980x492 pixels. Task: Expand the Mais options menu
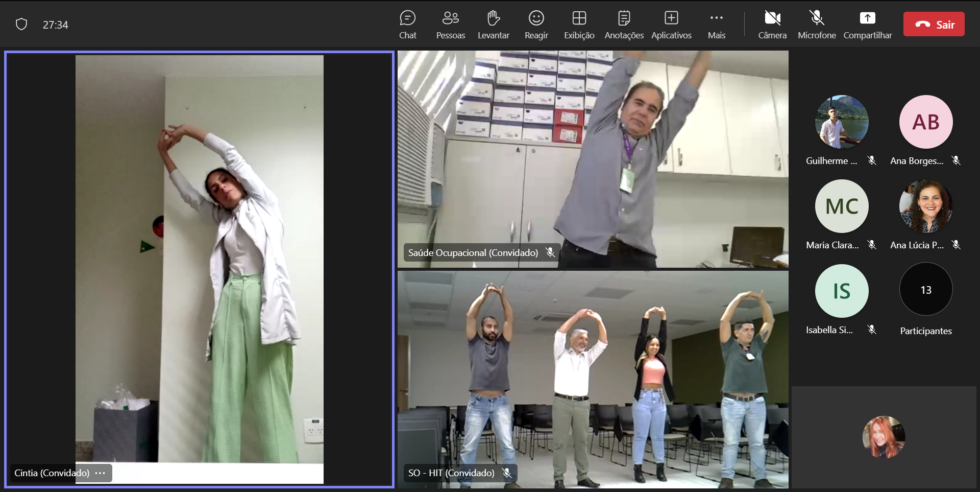[x=716, y=25]
